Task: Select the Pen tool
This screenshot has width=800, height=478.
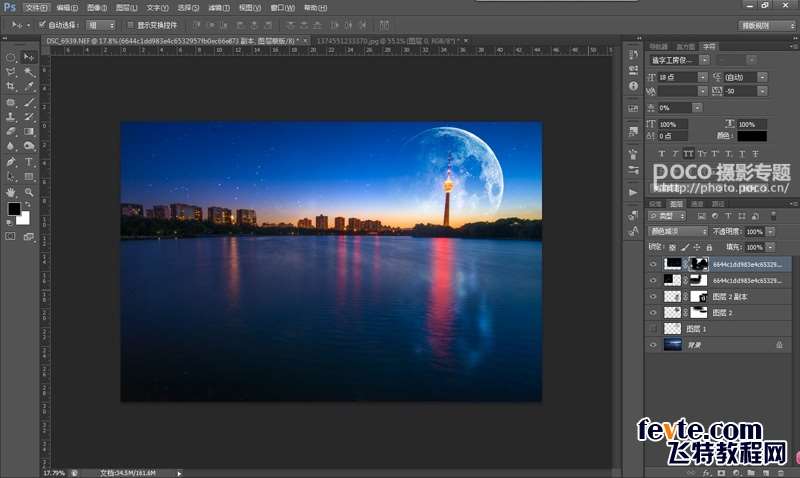Action: 11,162
